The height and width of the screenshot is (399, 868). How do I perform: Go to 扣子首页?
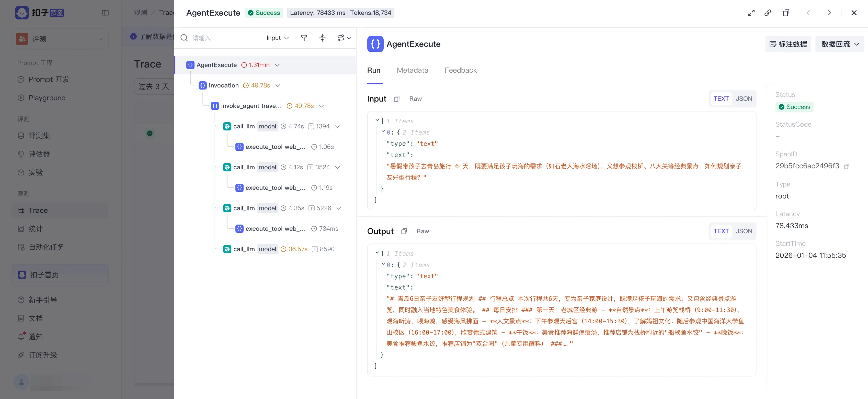tap(60, 274)
